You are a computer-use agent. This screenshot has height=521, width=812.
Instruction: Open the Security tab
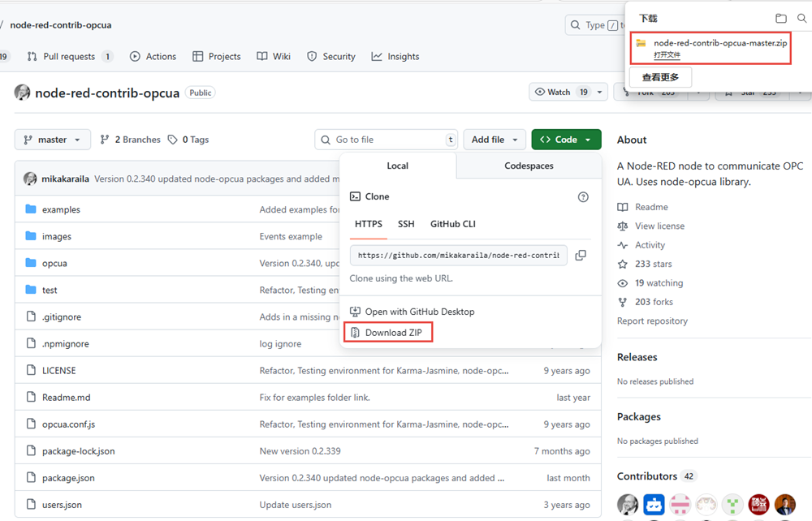[x=331, y=56]
